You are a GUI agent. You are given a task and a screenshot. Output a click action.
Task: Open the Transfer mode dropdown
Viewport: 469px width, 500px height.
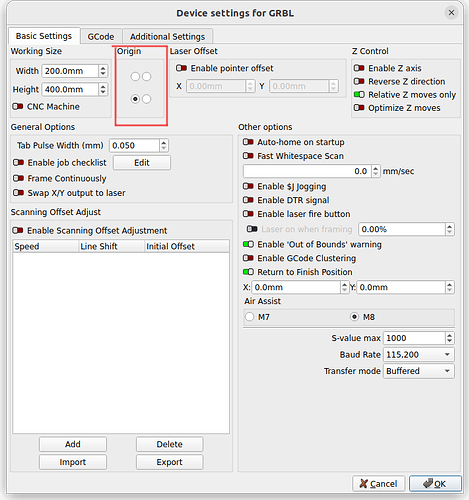point(419,371)
